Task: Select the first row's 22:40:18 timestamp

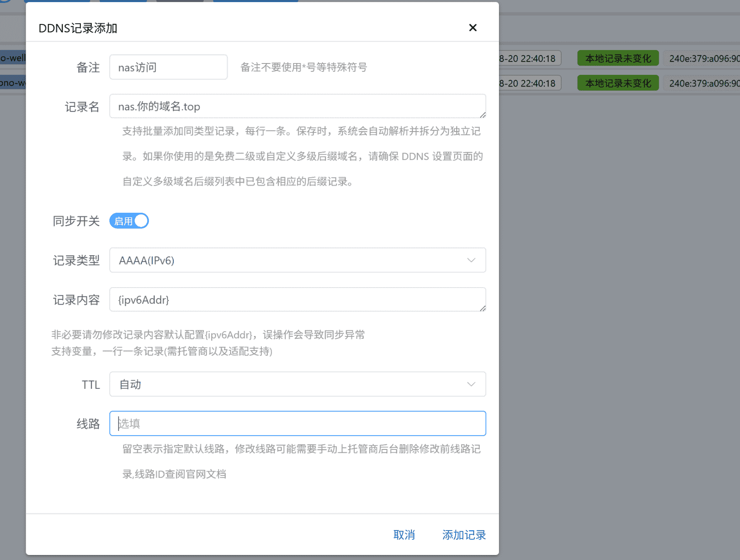Action: (x=528, y=58)
